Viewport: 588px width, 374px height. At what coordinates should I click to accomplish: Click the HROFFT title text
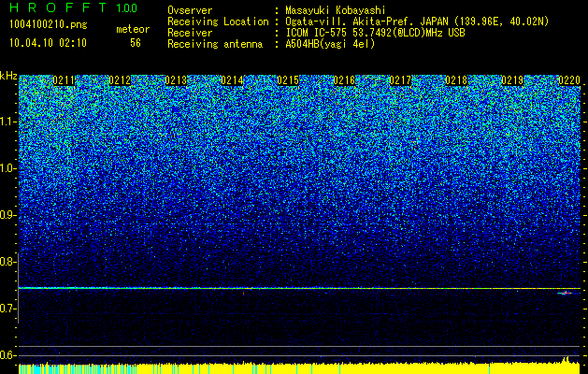click(59, 7)
